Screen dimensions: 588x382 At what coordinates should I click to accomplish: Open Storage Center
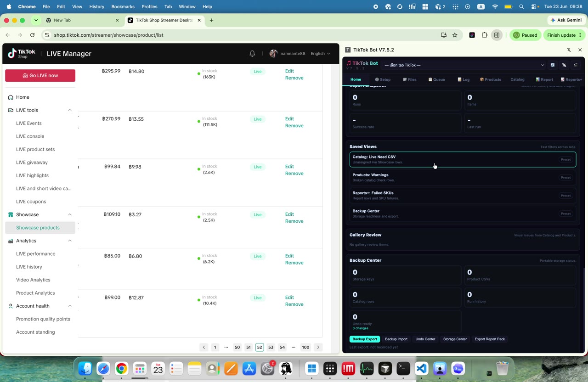point(455,339)
